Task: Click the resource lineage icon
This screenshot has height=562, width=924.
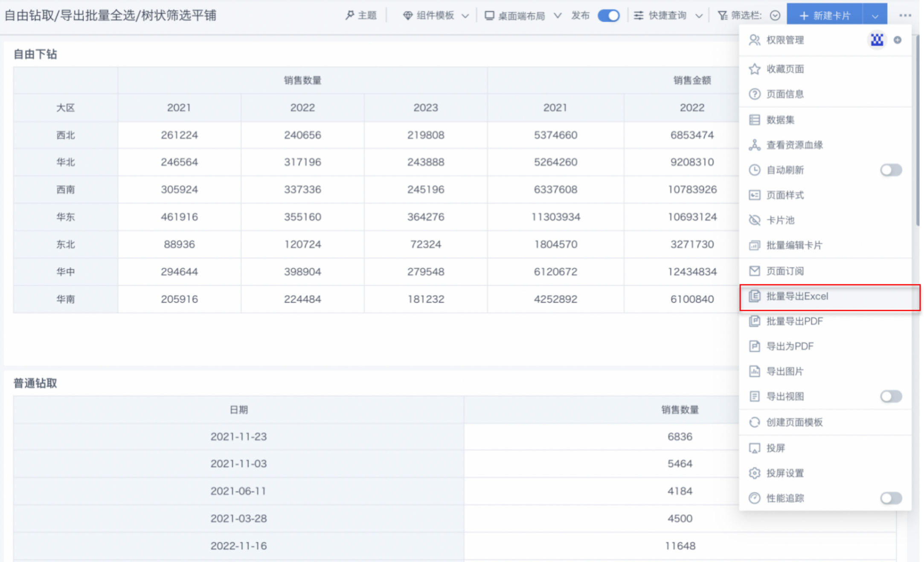Action: (754, 145)
